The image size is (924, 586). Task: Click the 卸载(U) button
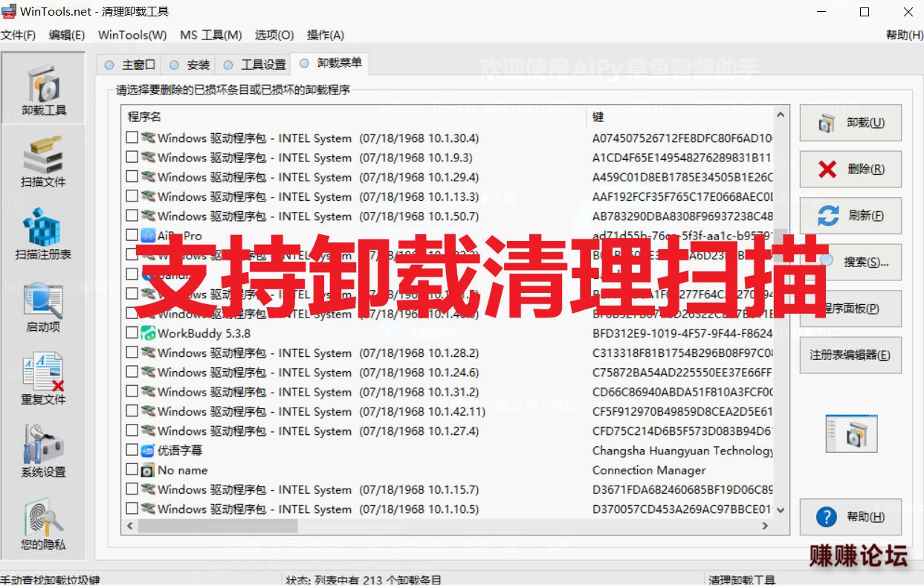850,123
